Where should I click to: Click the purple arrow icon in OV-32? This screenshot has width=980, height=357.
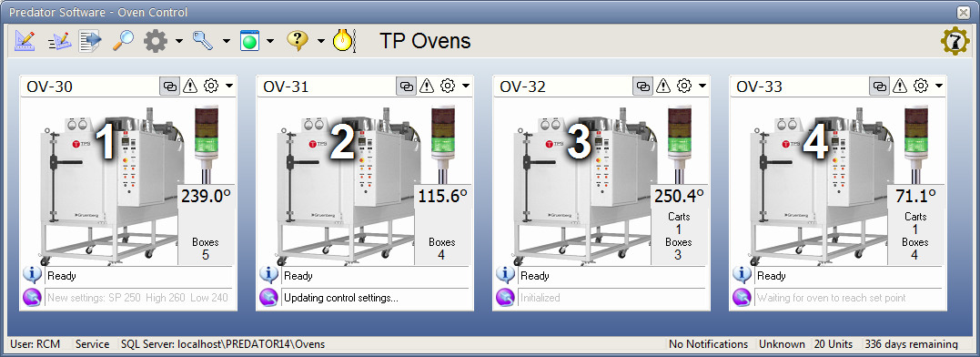[x=505, y=298]
